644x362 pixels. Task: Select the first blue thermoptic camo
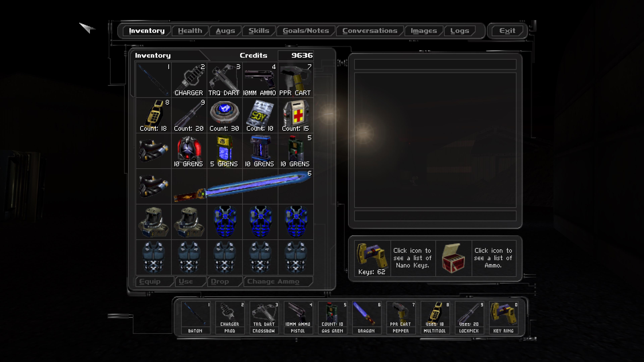[225, 222]
